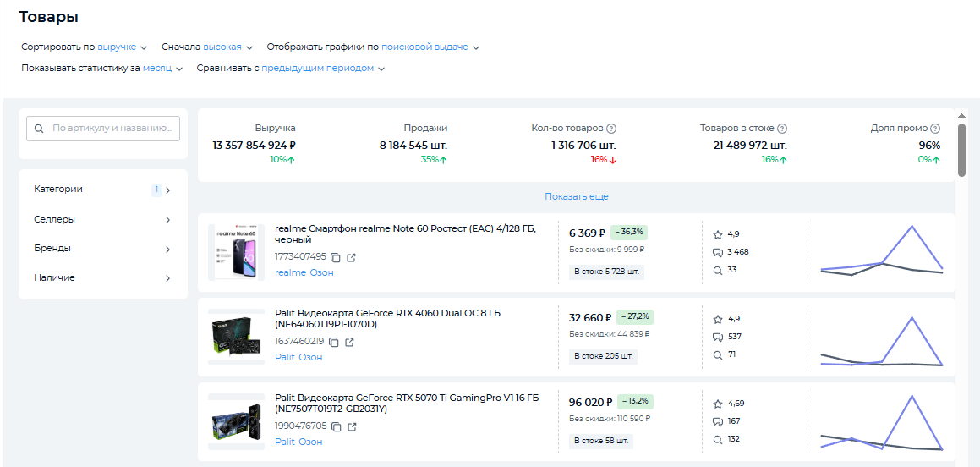Click help icon next to Доля промо
The image size is (980, 467).
click(x=935, y=129)
